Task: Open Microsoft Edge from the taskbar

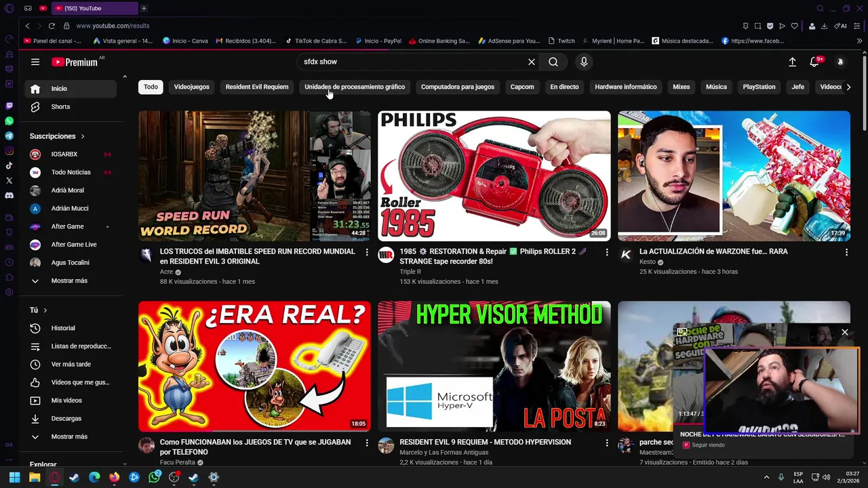Action: click(94, 477)
